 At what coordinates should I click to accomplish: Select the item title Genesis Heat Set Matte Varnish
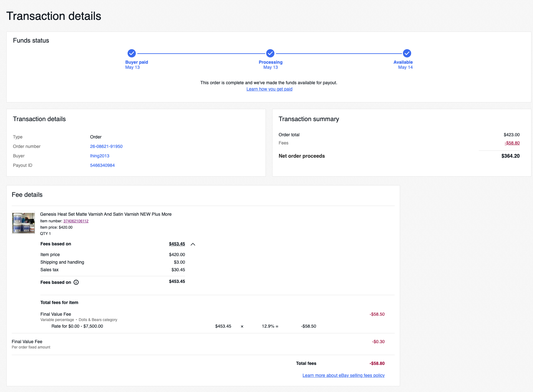(x=106, y=214)
